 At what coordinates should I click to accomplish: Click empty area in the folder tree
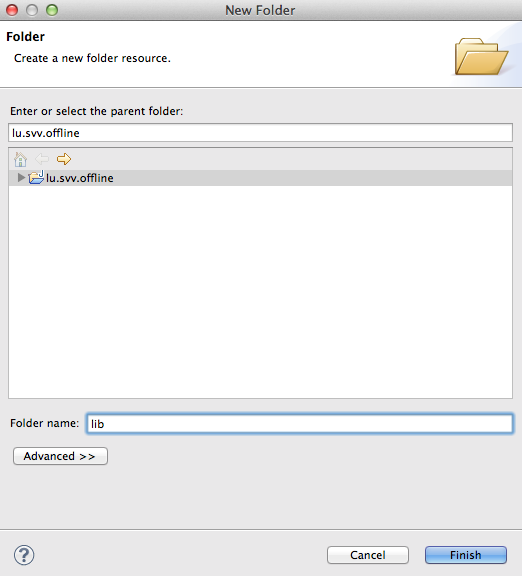260,290
